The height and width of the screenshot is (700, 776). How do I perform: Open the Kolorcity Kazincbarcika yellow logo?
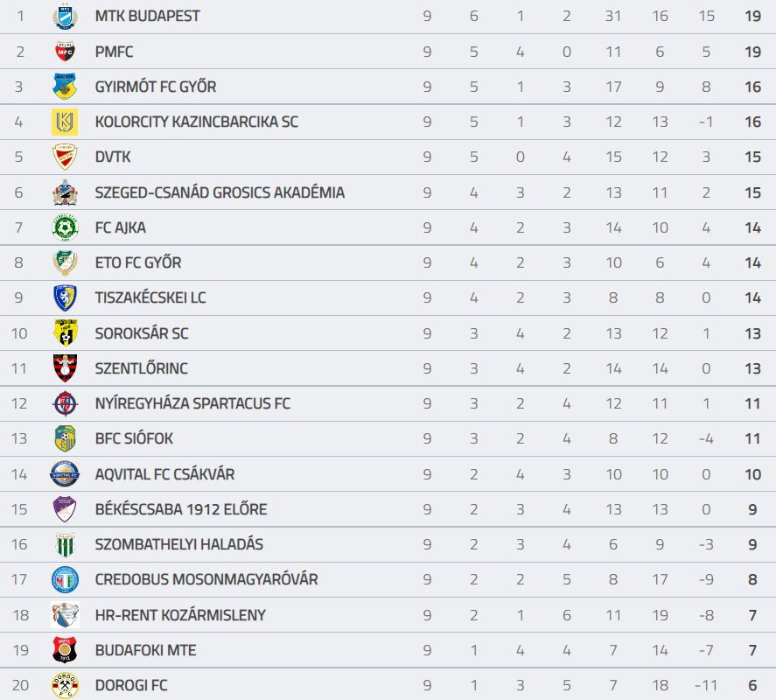point(65,122)
